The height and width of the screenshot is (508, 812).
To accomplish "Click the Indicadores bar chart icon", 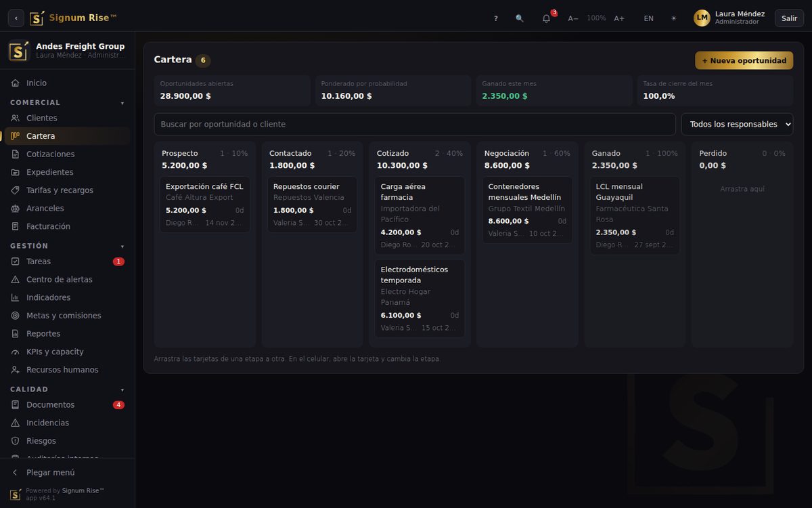I will 16,297.
